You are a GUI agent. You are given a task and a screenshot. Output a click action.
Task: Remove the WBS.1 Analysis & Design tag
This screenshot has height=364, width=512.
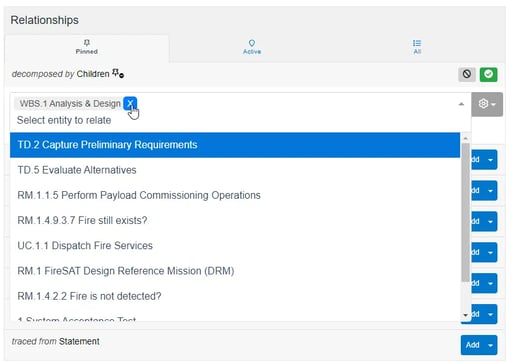[130, 103]
